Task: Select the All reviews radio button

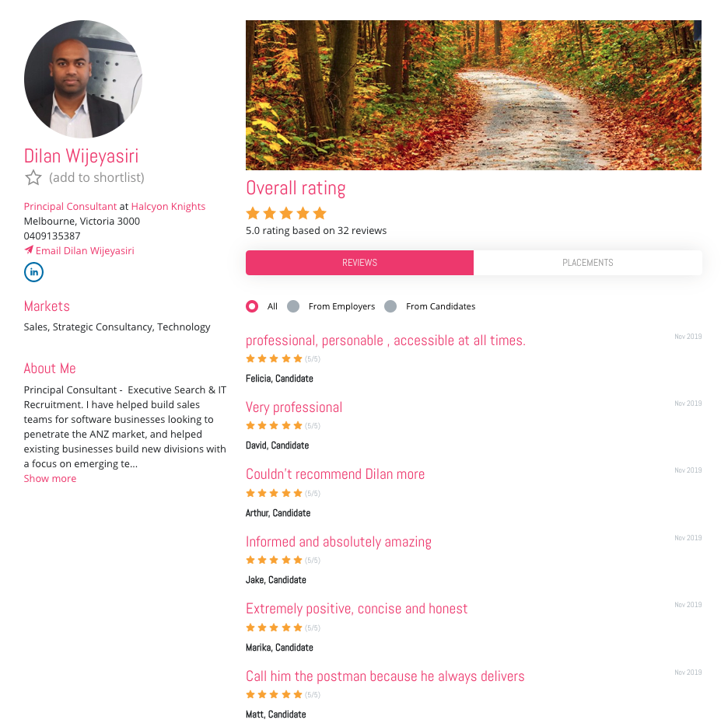Action: [x=252, y=306]
